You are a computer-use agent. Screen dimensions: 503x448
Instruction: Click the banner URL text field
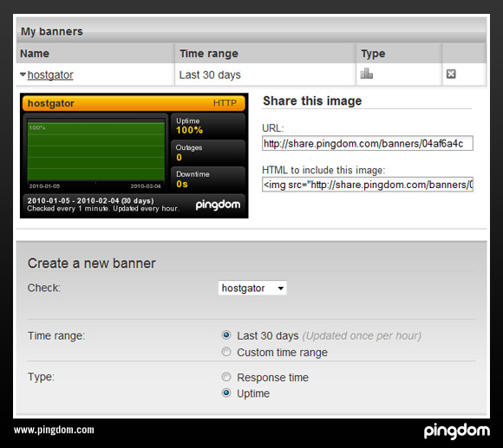point(368,143)
